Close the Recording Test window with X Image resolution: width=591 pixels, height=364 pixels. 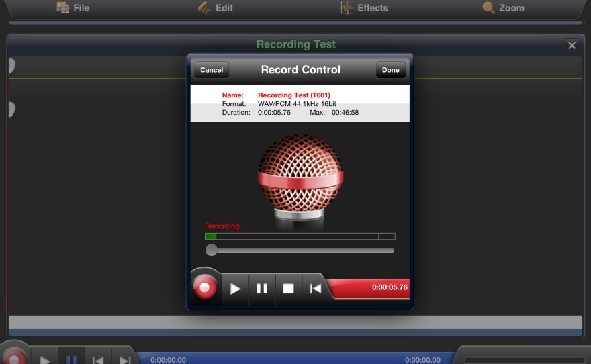(x=572, y=46)
